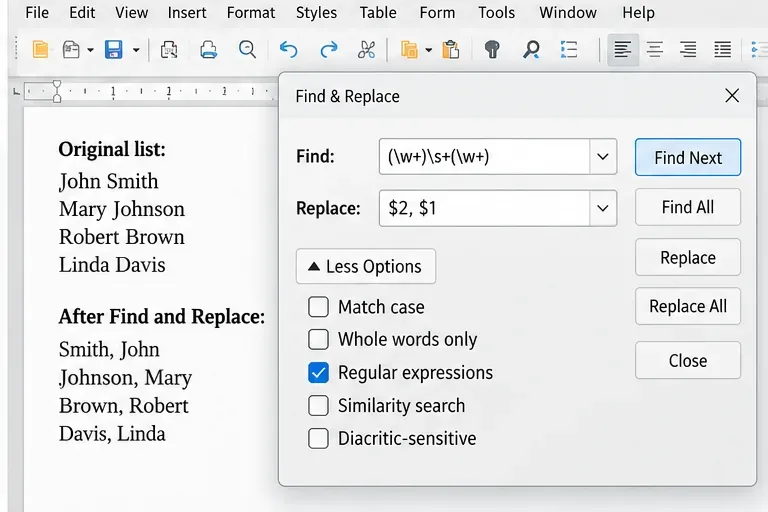Enable the Match case checkbox
Screen dimensions: 768x512
[318, 307]
